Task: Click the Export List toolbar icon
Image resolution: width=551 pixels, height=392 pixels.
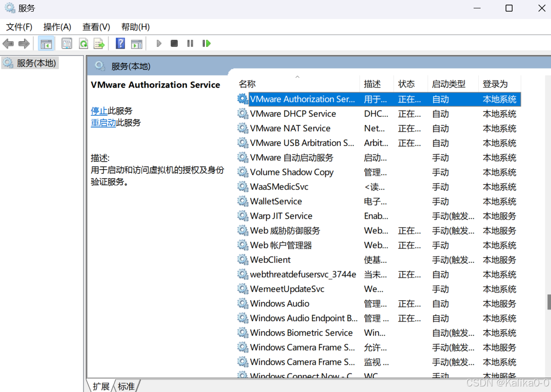Action: tap(100, 44)
